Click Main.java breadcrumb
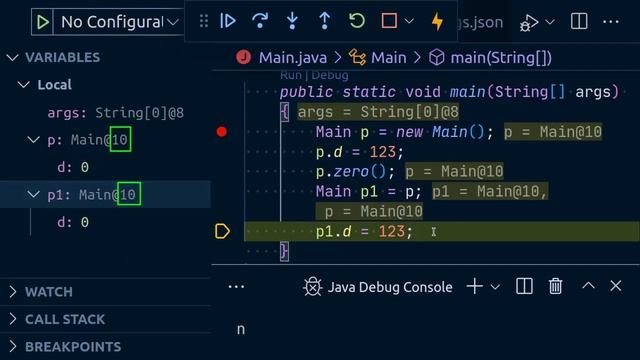 [293, 58]
